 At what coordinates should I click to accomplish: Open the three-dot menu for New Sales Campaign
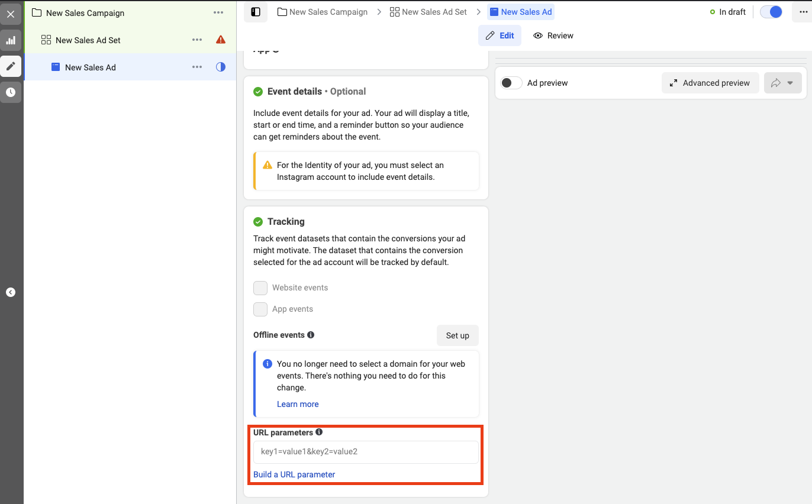tap(218, 13)
